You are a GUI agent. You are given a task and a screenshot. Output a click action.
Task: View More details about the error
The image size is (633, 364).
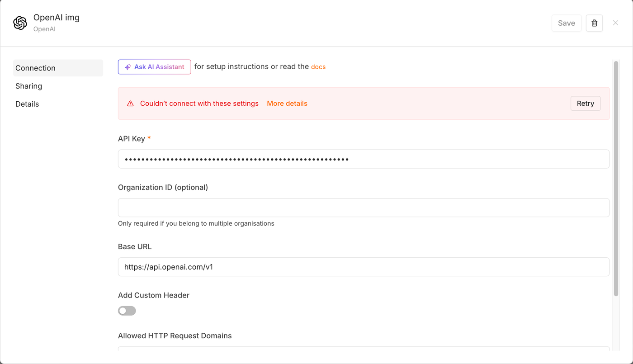[287, 104]
